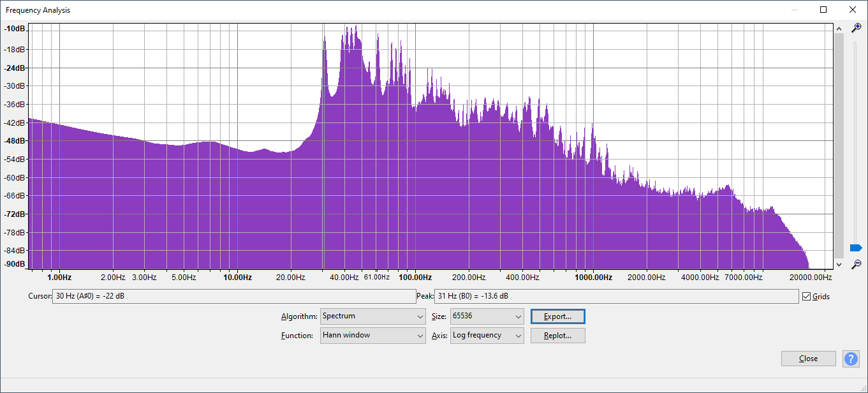Click the Peak readout text field

[x=615, y=297]
